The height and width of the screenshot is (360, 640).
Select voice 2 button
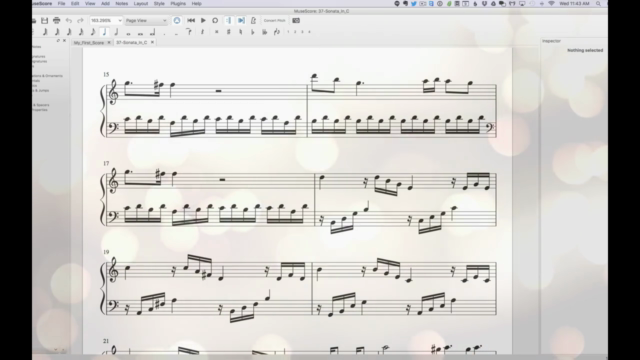295,32
